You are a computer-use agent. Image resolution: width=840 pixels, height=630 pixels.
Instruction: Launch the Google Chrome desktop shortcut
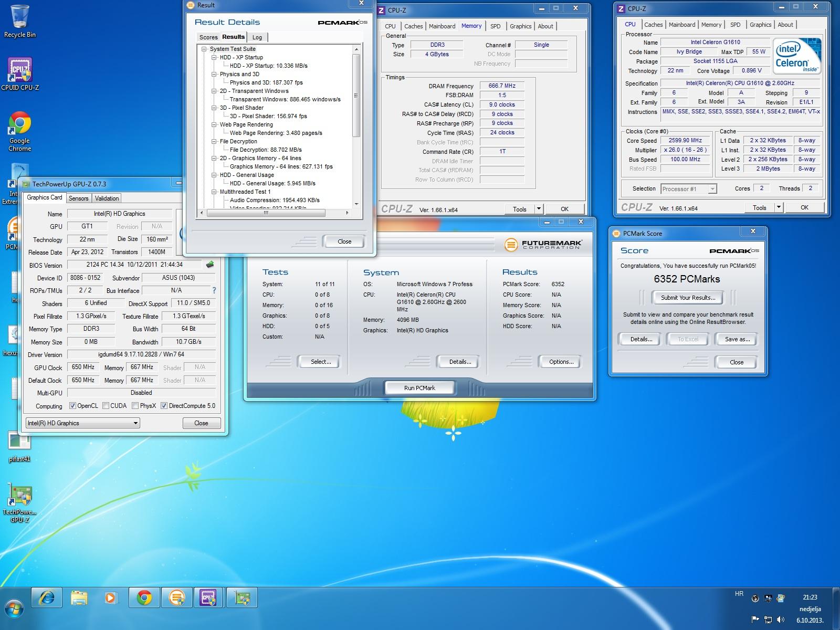pyautogui.click(x=19, y=131)
